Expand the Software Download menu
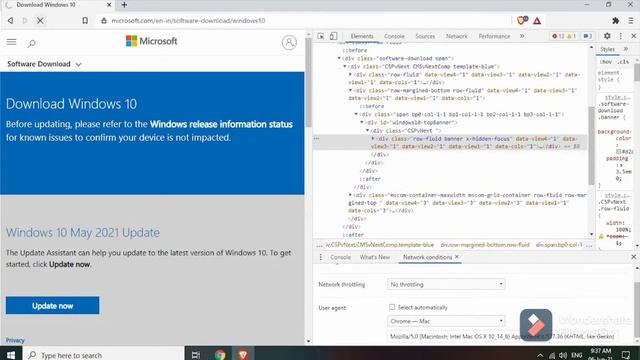This screenshot has width=640, height=360. tap(44, 64)
